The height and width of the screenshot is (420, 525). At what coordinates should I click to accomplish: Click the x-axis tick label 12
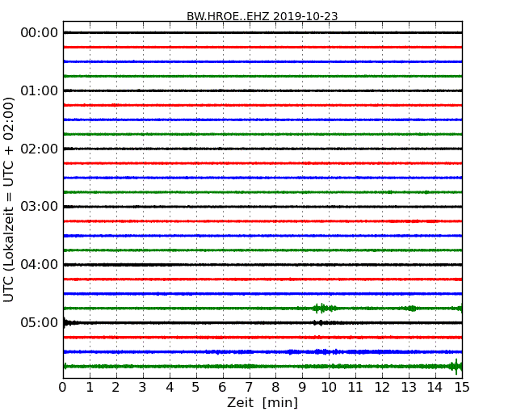tap(382, 388)
